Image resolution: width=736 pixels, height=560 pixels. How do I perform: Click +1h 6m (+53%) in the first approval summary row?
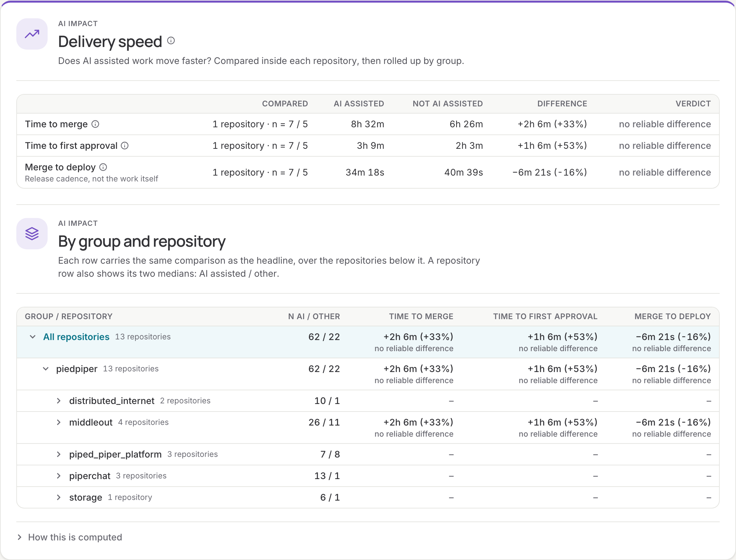(x=552, y=146)
